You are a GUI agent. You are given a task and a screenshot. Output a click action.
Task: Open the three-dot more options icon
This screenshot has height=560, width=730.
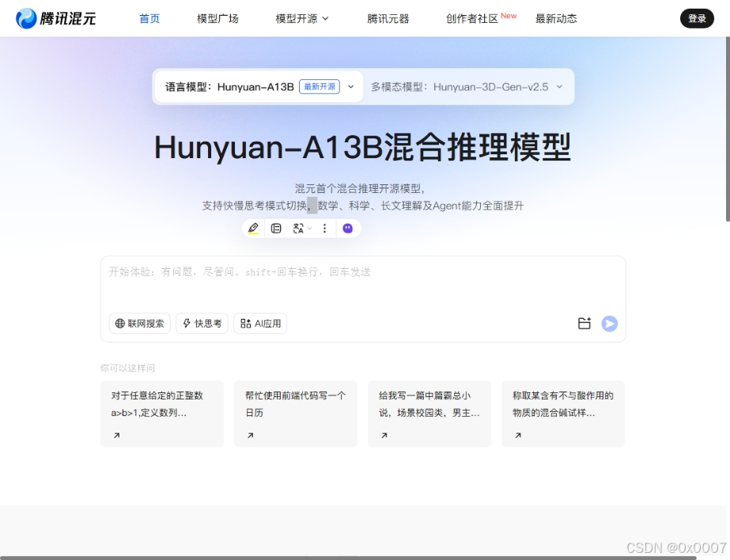(x=325, y=229)
